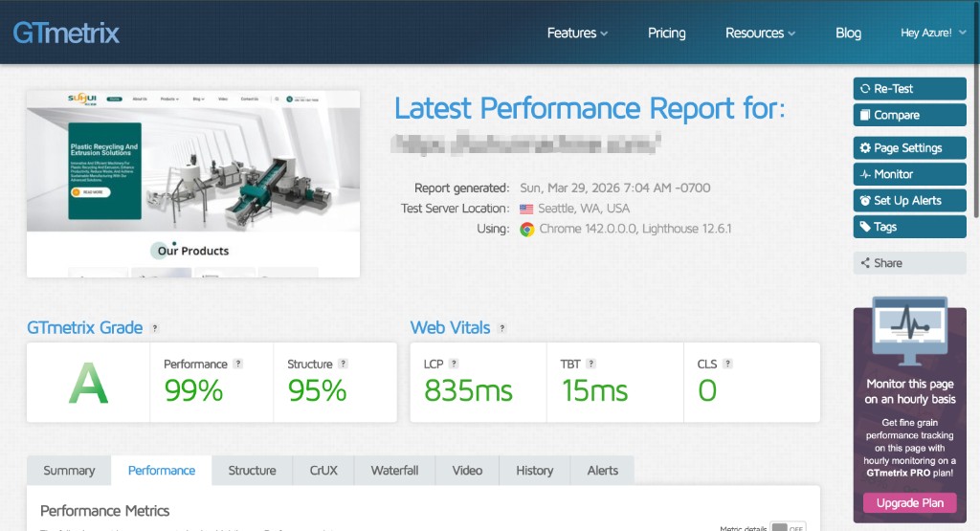980x531 pixels.
Task: Open the tested site screenshot thumbnail
Action: [x=193, y=184]
